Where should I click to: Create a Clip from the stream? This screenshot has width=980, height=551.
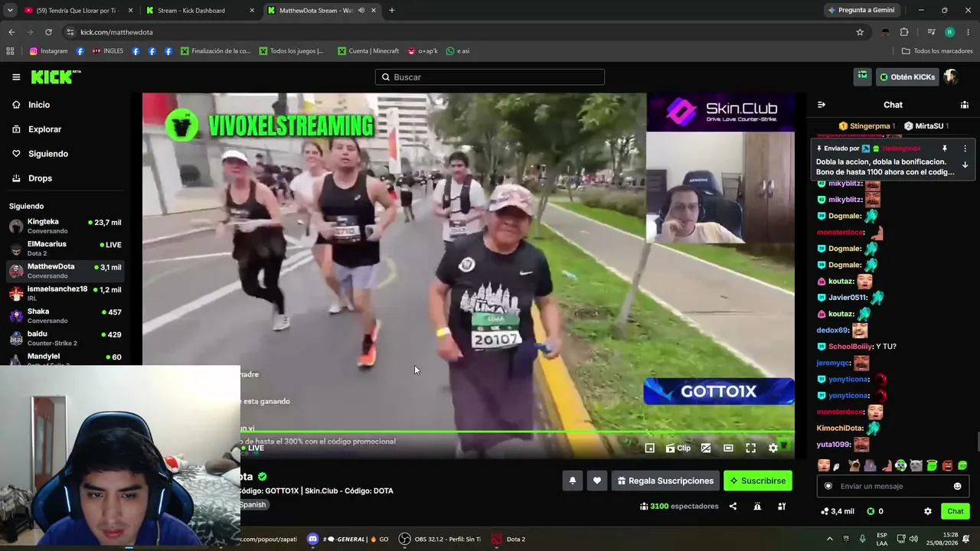tap(678, 448)
